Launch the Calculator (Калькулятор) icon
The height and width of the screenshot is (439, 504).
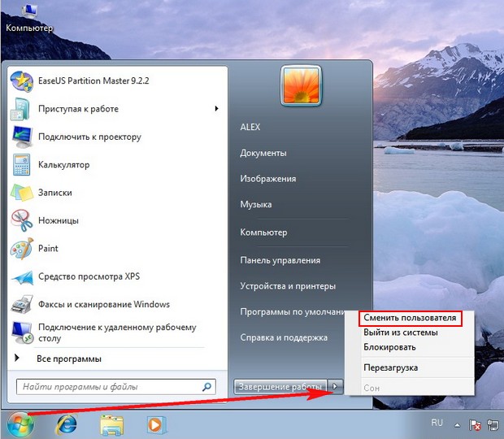21,165
